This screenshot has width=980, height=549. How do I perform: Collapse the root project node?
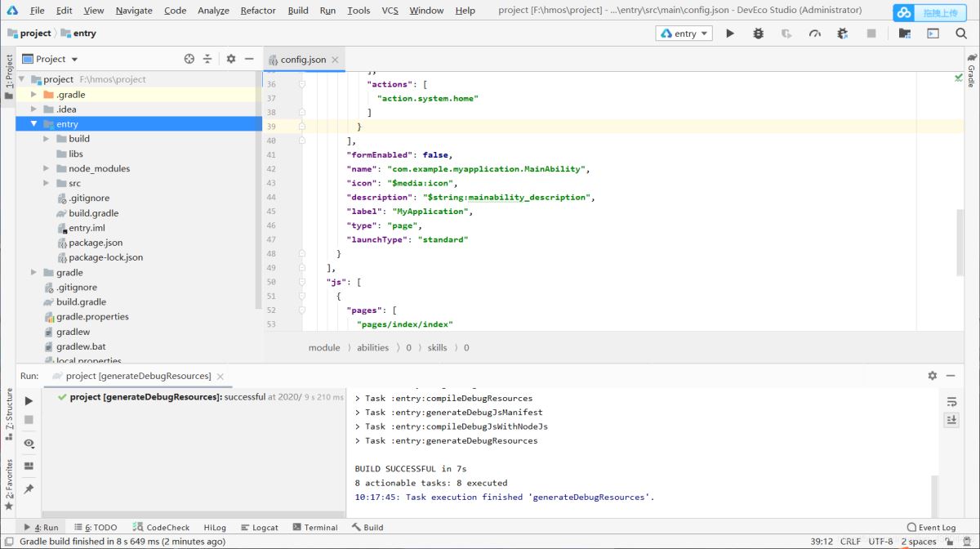pyautogui.click(x=21, y=79)
